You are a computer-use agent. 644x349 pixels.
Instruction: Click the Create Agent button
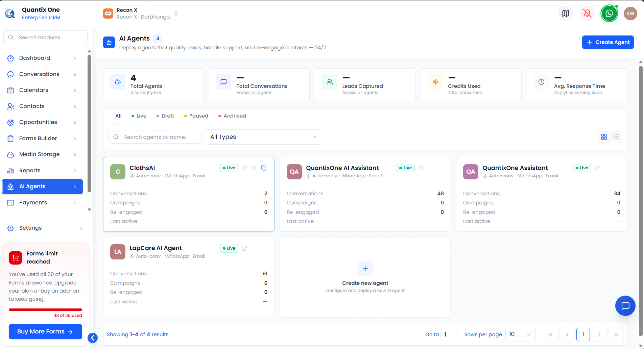[608, 42]
